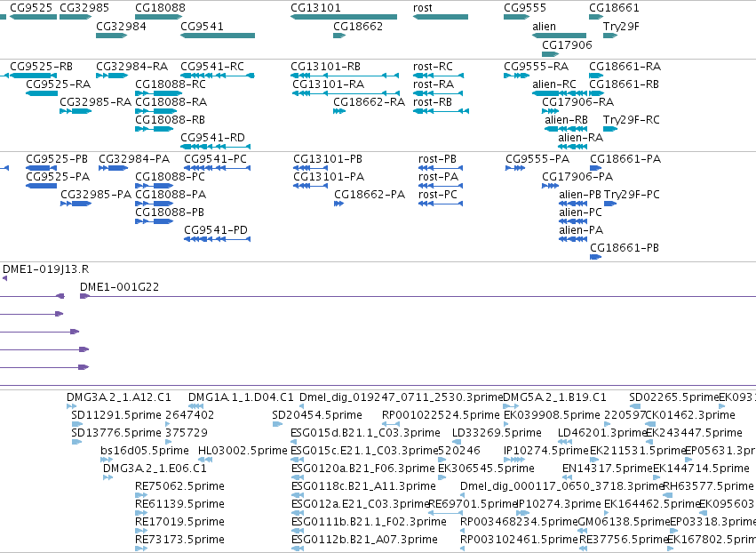Select EST ESG015d.B21.1_C03.3prime
The image size is (756, 553).
pos(293,442)
